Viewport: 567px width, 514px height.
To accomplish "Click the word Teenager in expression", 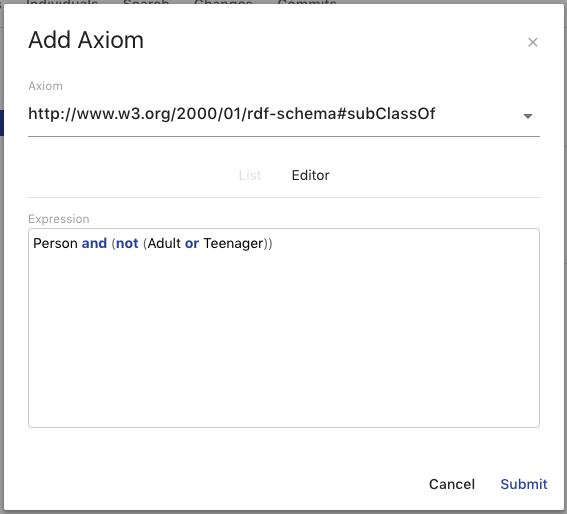I will pos(234,244).
